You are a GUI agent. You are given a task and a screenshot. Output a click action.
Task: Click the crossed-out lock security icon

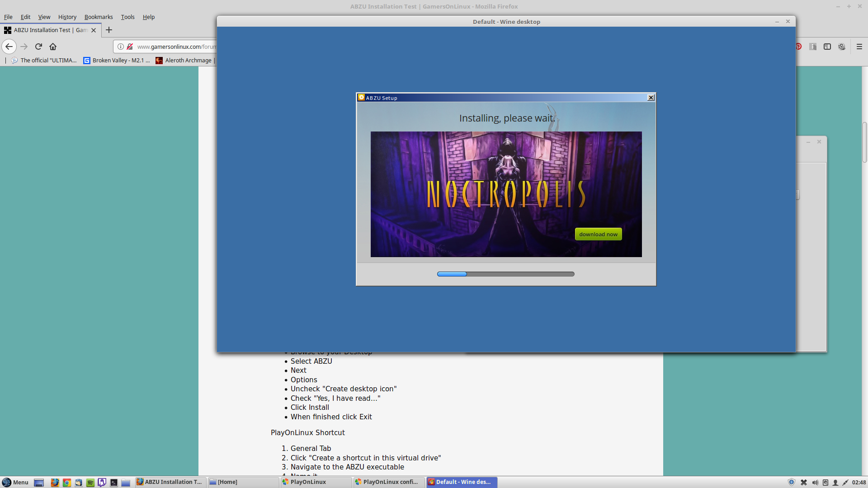[x=130, y=47]
